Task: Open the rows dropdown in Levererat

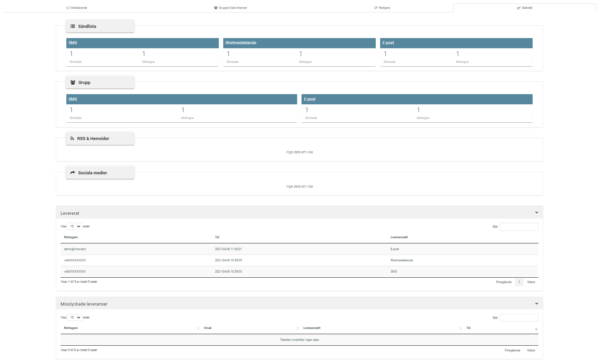Action: (x=75, y=226)
